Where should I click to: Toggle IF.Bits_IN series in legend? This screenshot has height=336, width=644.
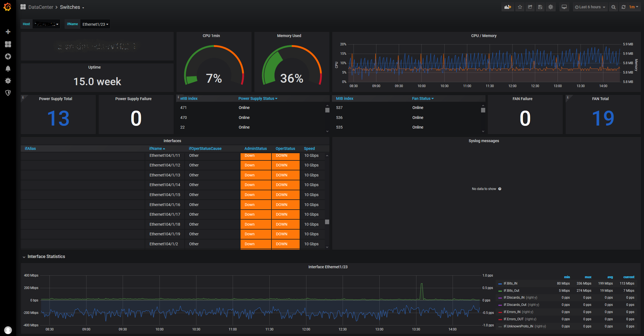click(510, 283)
